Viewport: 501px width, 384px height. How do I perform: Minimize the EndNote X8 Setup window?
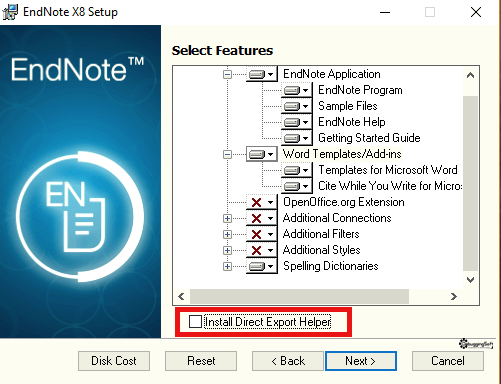385,12
